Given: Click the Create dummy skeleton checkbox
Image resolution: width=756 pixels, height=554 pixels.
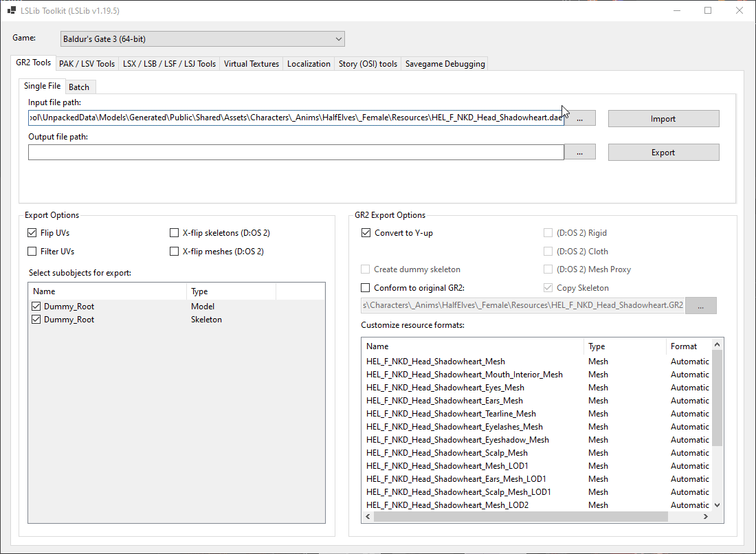Looking at the screenshot, I should (366, 269).
